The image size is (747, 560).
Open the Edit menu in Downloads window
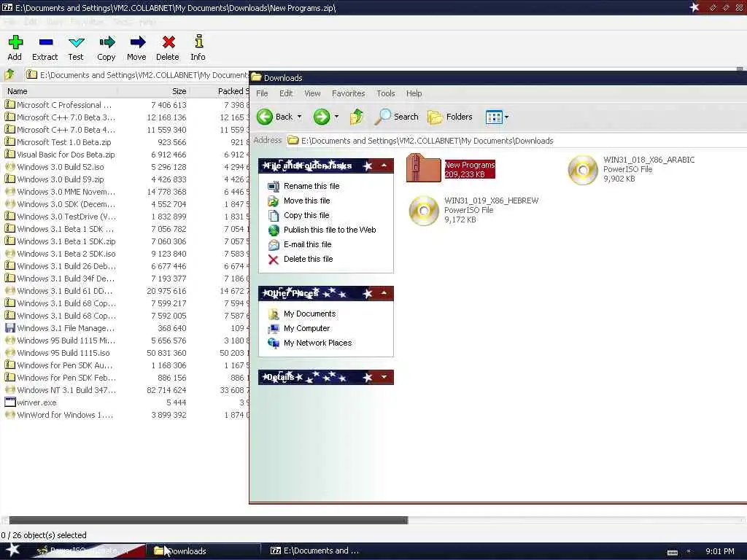coord(286,93)
